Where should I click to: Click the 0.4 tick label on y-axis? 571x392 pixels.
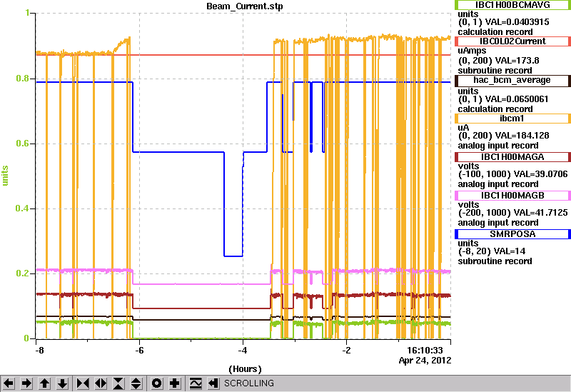[x=23, y=208]
